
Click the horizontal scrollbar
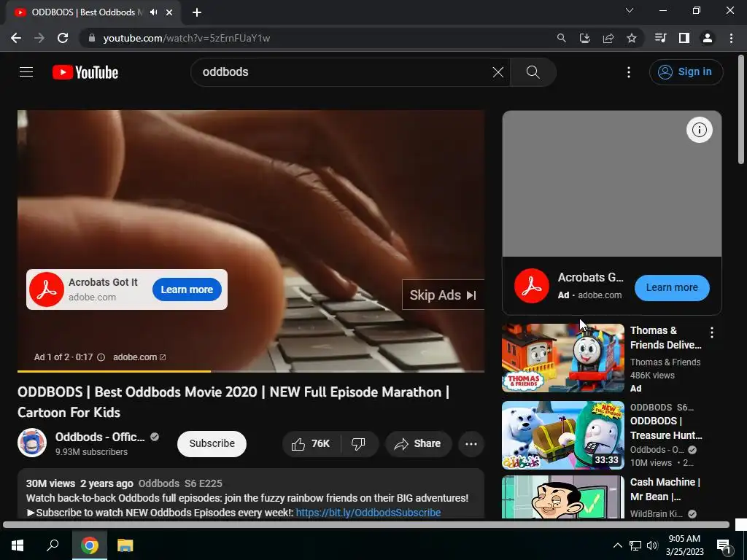pos(366,525)
